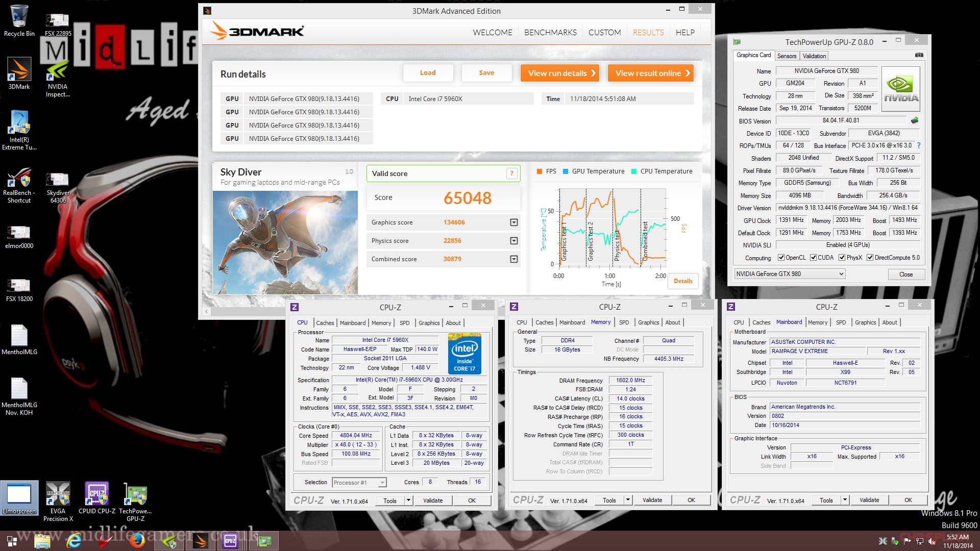This screenshot has width=980, height=551.
Task: Open the RealBench shortcut icon
Action: click(x=19, y=185)
